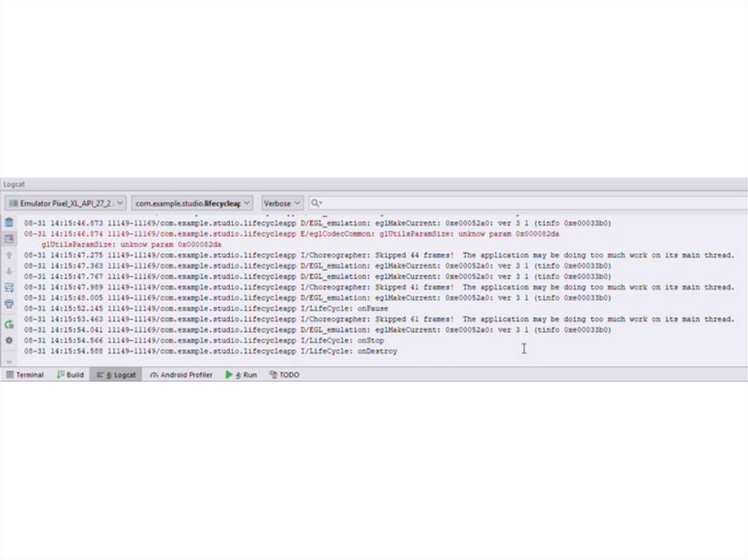Click the 'I/LifeCycle: onDestroy' log line
The image size is (748, 560).
pos(210,351)
